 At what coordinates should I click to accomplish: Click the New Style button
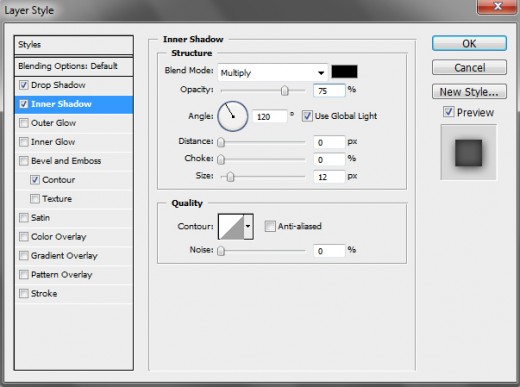coord(469,91)
